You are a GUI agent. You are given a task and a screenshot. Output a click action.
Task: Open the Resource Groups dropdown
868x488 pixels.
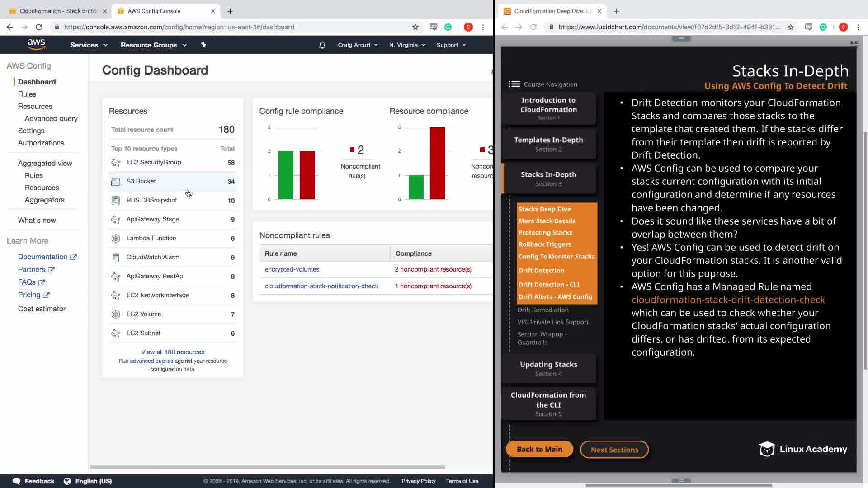point(153,45)
